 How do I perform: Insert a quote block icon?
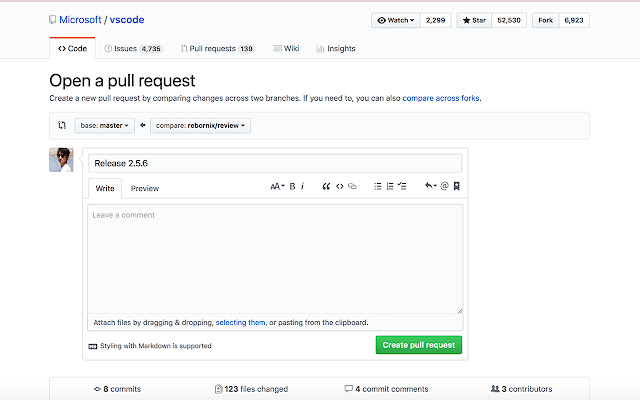(326, 186)
